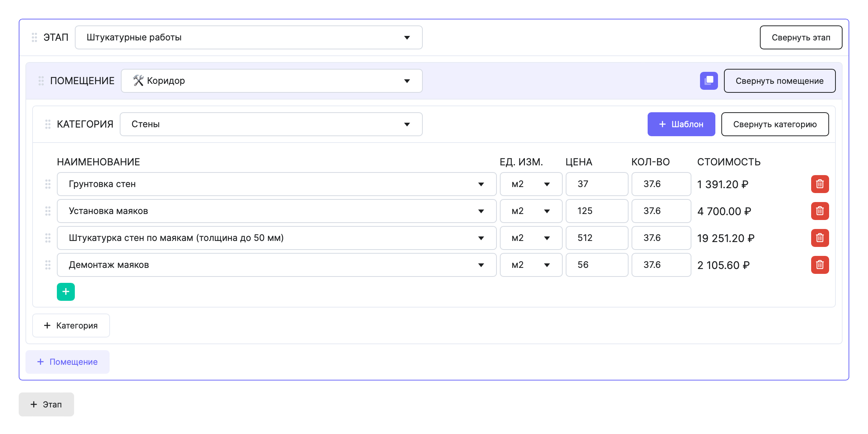Click price field showing 512

(596, 238)
